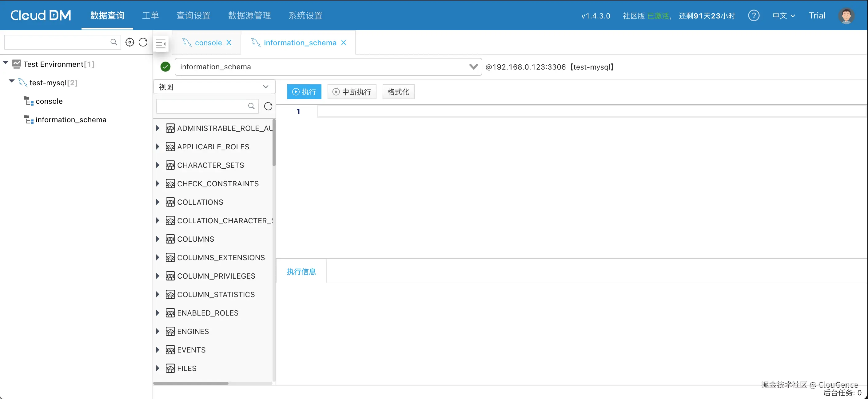This screenshot has width=868, height=399.
Task: Click the 执行 run button
Action: coord(304,92)
